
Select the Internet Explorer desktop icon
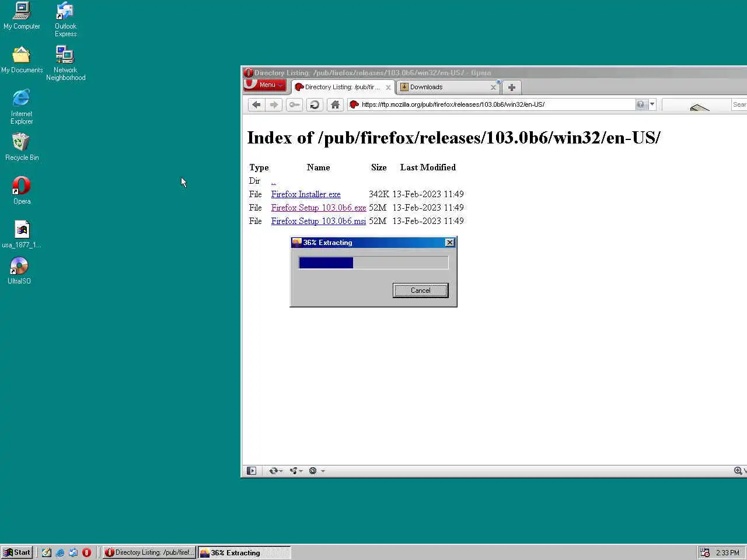[x=22, y=107]
